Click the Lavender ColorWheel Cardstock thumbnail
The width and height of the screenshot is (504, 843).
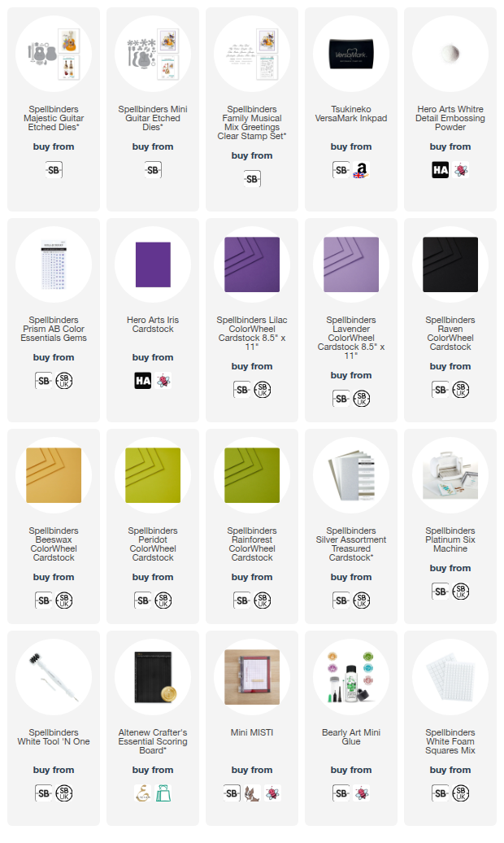351,264
